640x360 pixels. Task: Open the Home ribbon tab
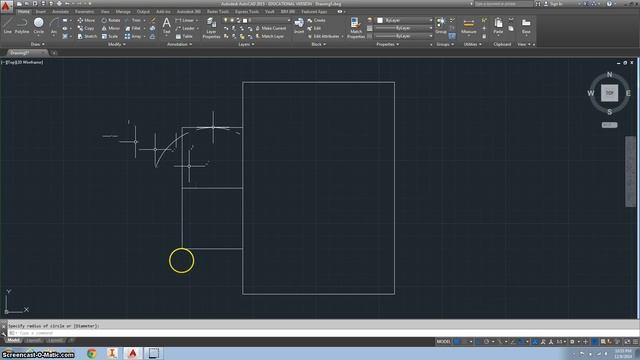pos(24,11)
